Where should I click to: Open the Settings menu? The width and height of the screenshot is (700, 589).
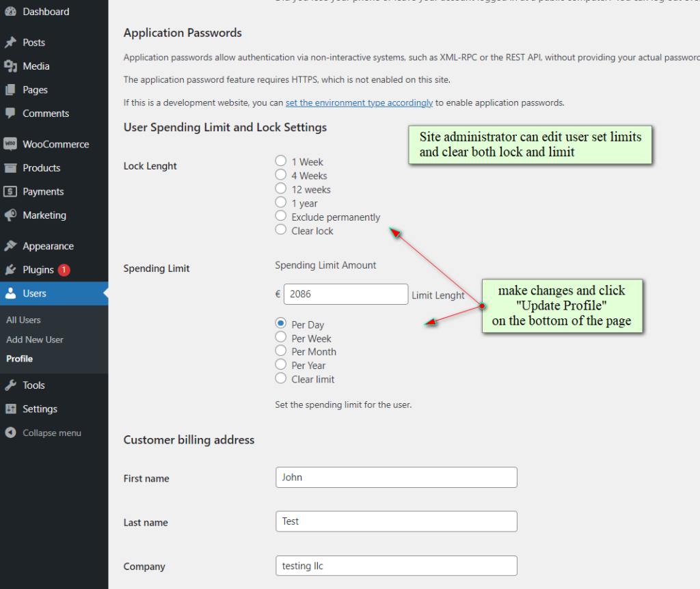tap(38, 409)
